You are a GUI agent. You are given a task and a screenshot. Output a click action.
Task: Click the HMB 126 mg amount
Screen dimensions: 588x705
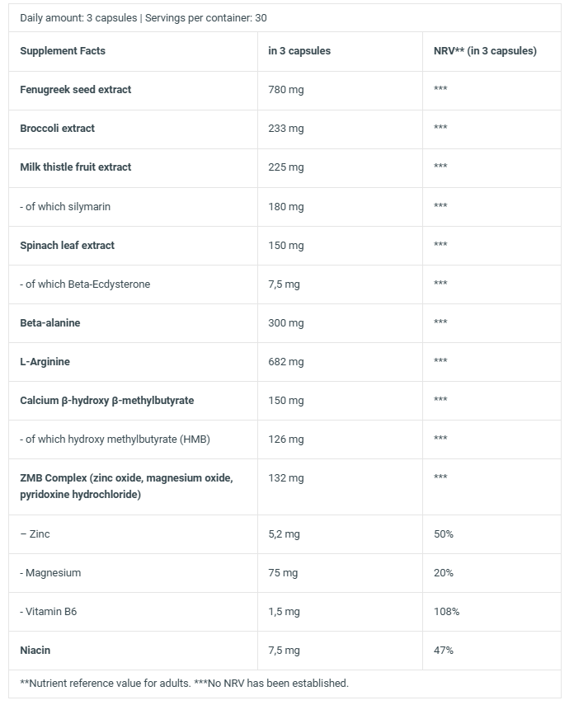pyautogui.click(x=286, y=439)
